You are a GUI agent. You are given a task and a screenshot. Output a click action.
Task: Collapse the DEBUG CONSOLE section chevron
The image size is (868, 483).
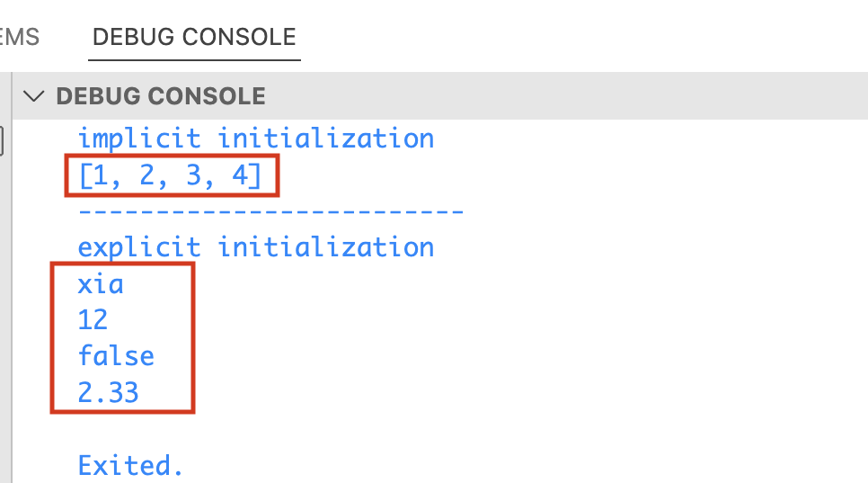[x=34, y=96]
